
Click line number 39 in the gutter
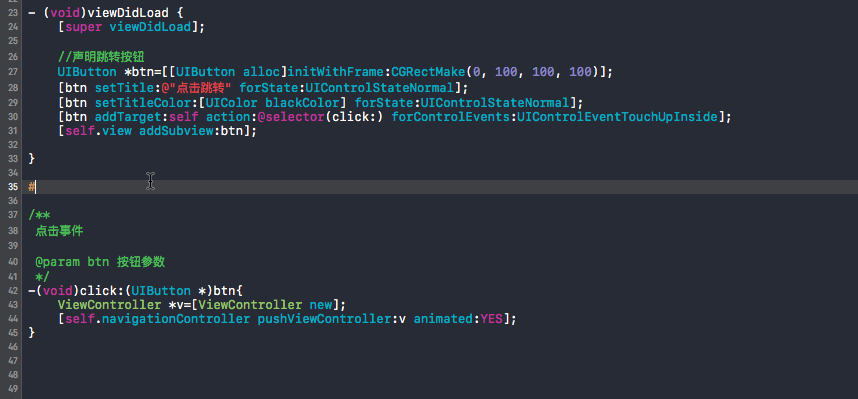[13, 246]
